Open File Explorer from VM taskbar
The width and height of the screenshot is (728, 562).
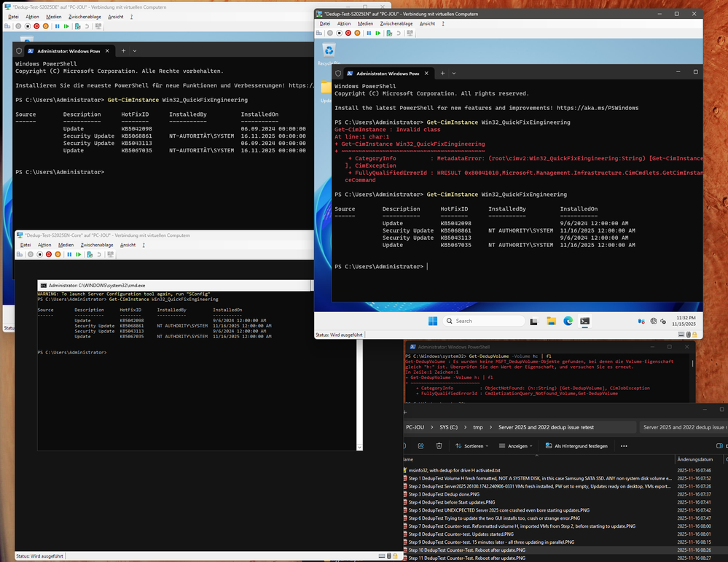pyautogui.click(x=551, y=321)
